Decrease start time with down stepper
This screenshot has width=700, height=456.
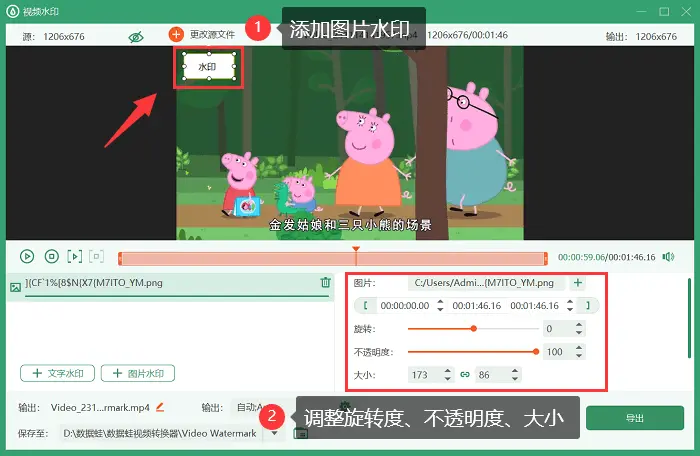440,310
